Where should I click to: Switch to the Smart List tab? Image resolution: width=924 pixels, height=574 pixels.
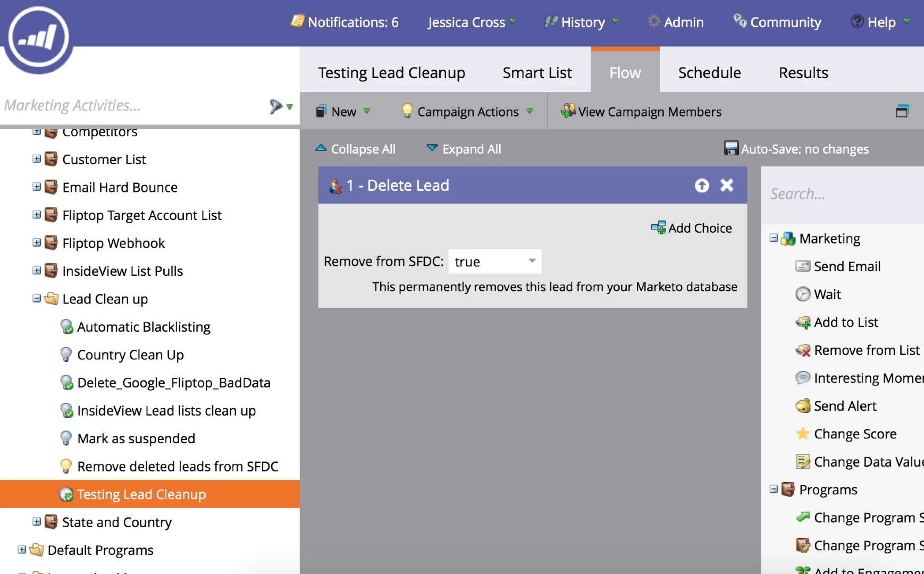[537, 72]
